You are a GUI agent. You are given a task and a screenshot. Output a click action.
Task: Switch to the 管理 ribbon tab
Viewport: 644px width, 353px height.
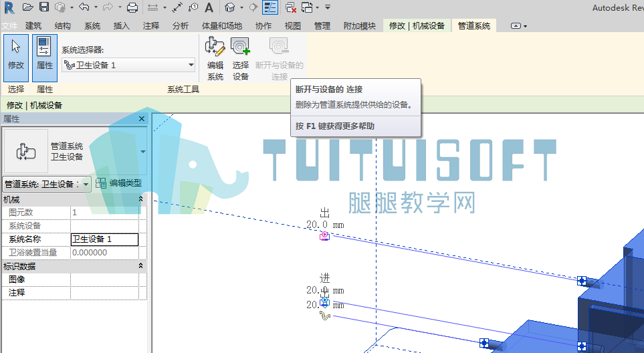(322, 26)
